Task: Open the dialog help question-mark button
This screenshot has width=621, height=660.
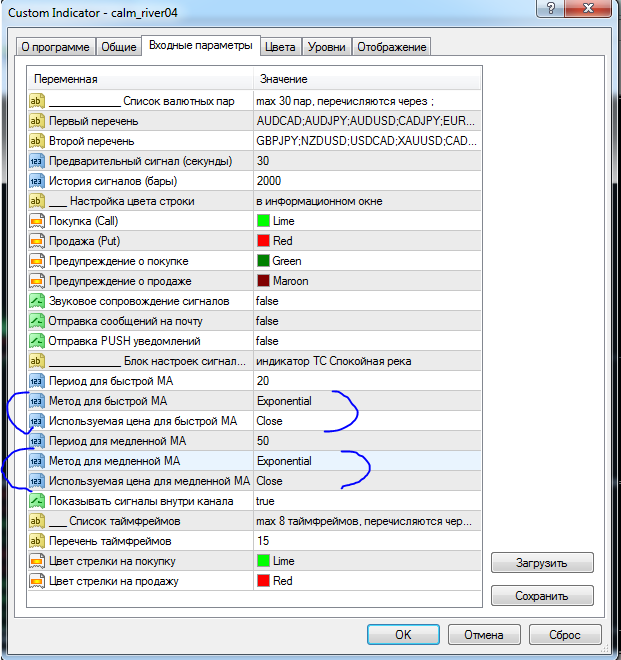Action: pos(551,8)
